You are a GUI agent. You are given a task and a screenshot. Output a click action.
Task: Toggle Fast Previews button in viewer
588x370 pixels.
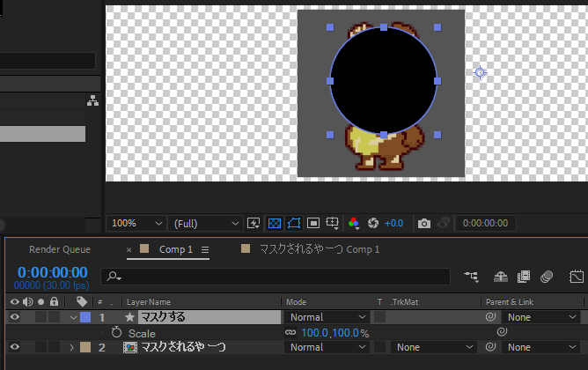254,223
